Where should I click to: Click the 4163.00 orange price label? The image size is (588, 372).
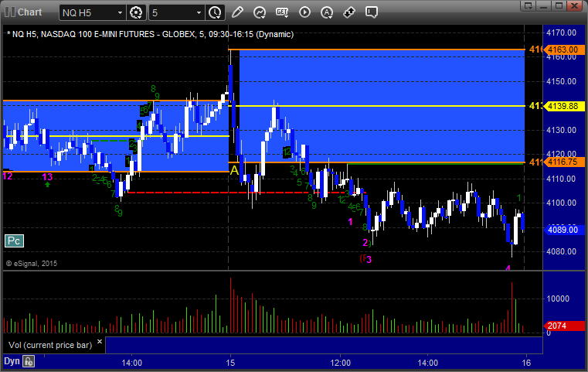pyautogui.click(x=563, y=49)
